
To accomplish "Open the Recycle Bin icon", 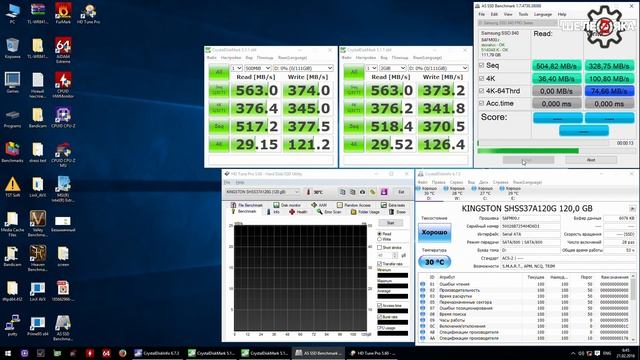I will (x=12, y=48).
